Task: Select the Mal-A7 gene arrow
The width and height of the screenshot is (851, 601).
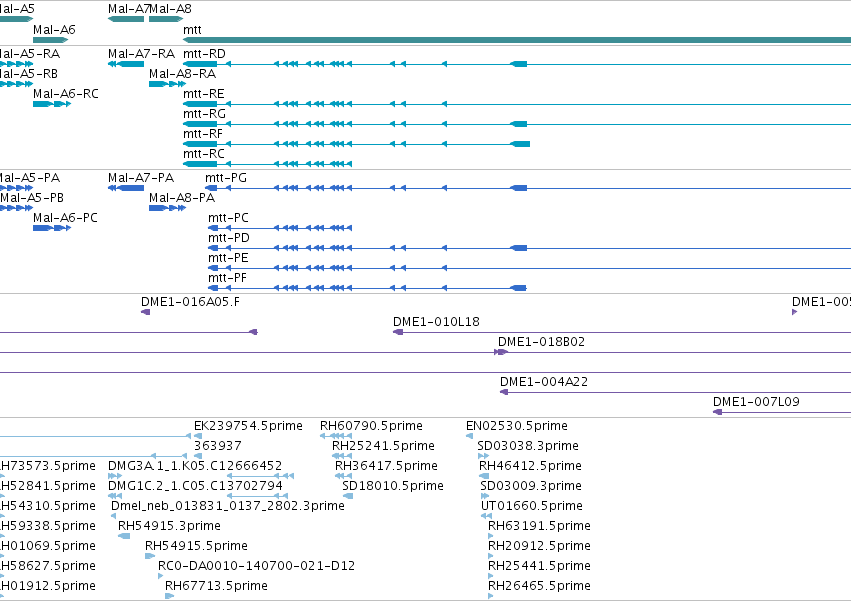Action: [x=126, y=19]
